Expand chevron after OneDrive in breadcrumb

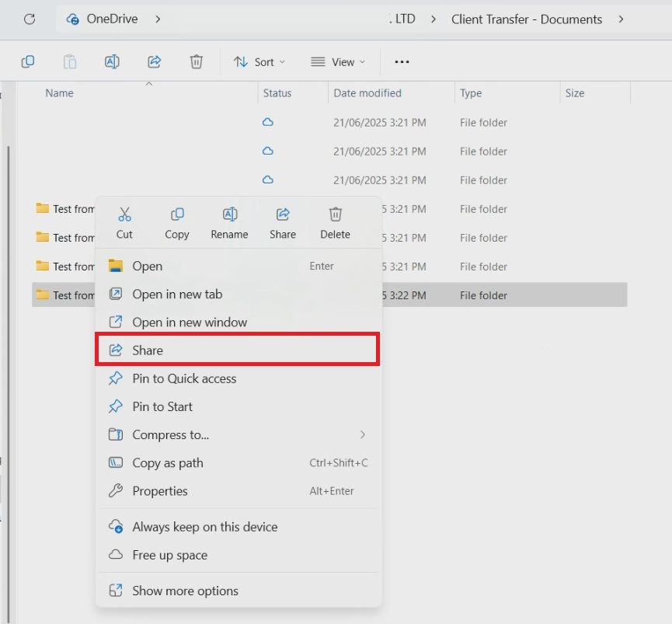click(x=158, y=19)
